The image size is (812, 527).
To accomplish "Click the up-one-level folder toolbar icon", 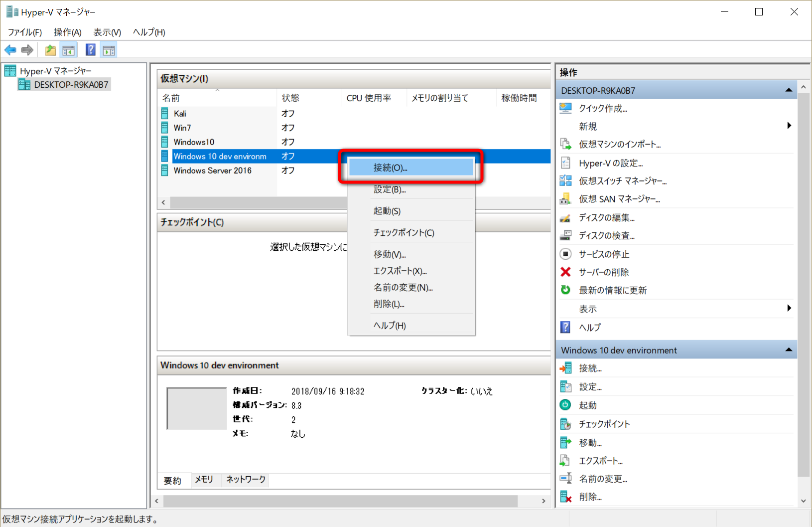I will (x=50, y=50).
